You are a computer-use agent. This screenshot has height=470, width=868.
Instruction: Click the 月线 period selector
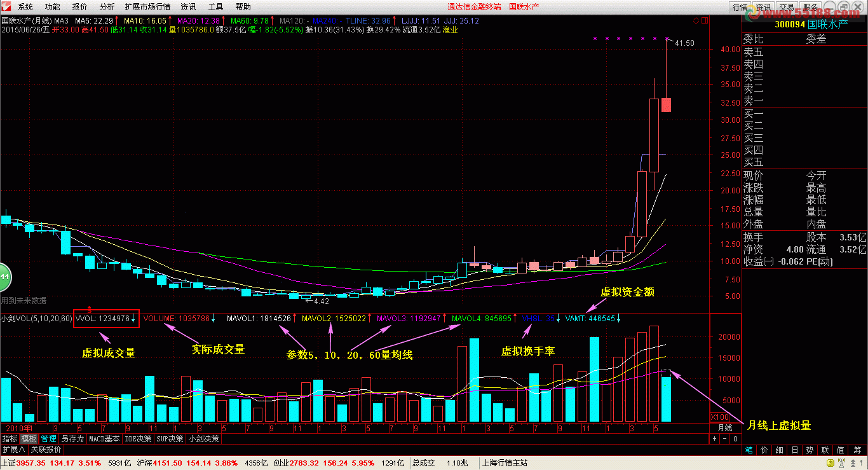725,428
